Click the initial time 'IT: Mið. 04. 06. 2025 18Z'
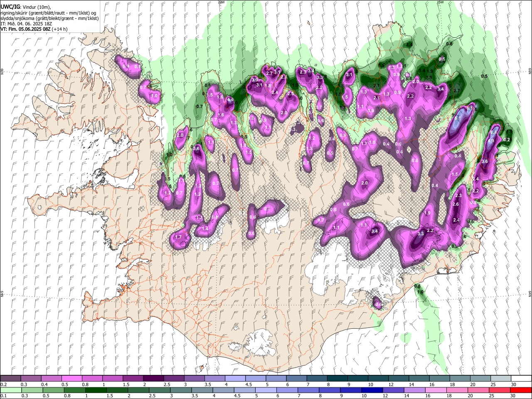 (26, 24)
